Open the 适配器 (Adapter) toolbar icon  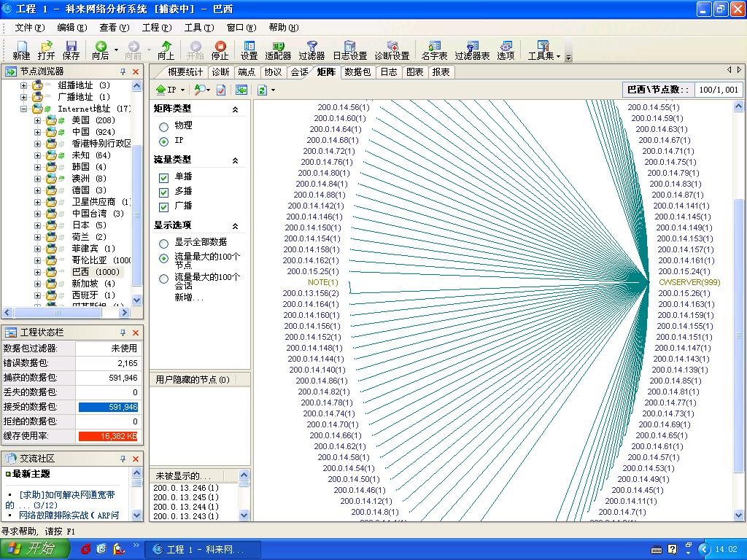(278, 50)
